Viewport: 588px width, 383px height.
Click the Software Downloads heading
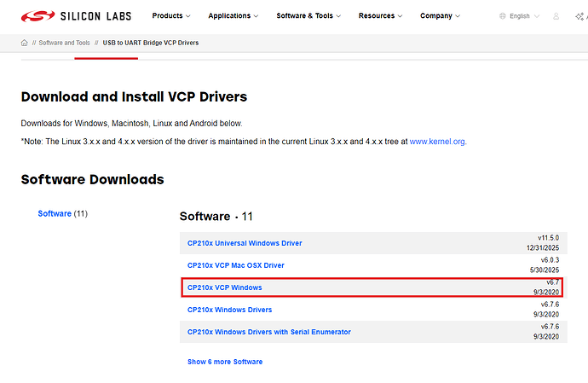click(93, 179)
